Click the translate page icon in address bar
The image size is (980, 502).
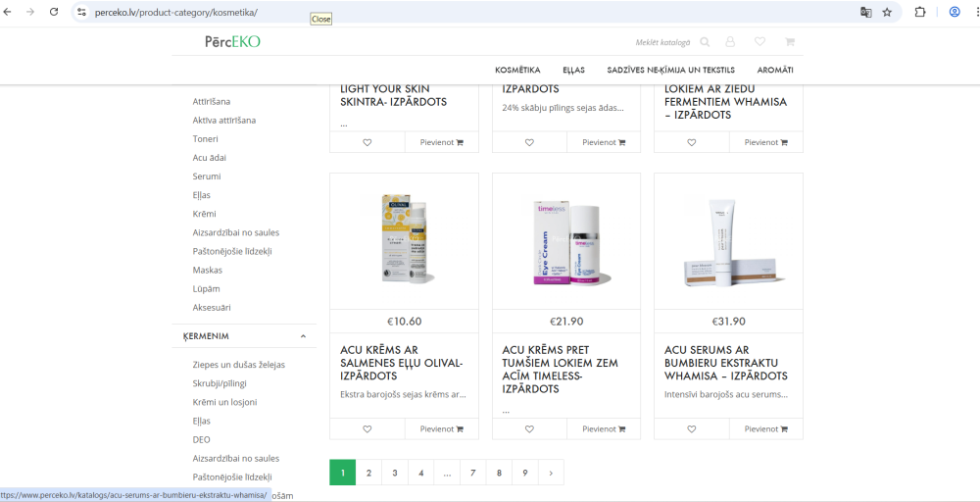865,12
